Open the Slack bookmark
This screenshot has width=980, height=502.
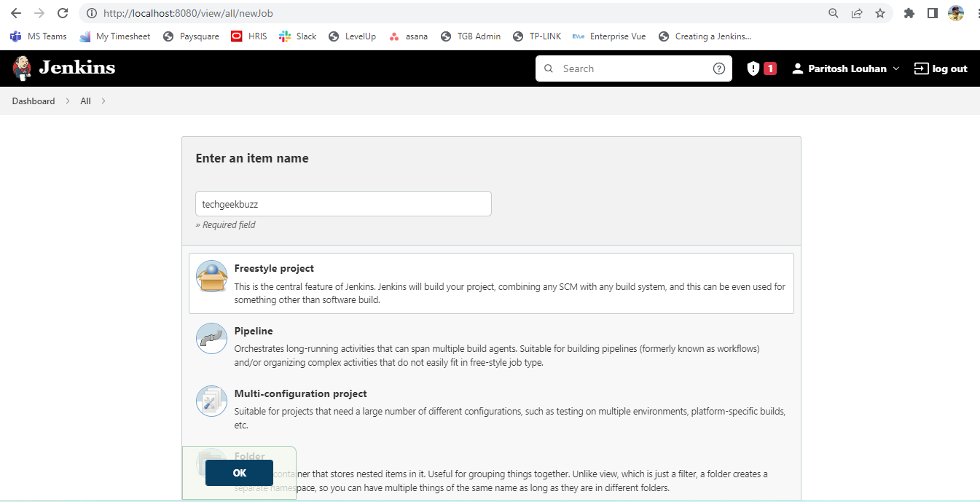[297, 36]
